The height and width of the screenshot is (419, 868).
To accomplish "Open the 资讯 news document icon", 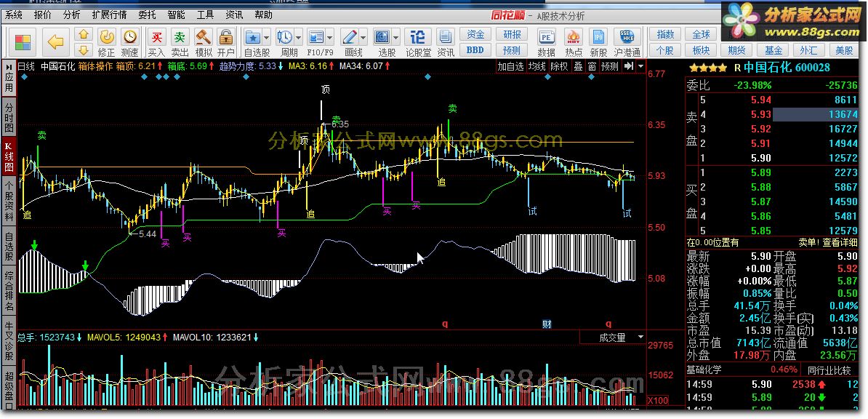I will click(446, 37).
